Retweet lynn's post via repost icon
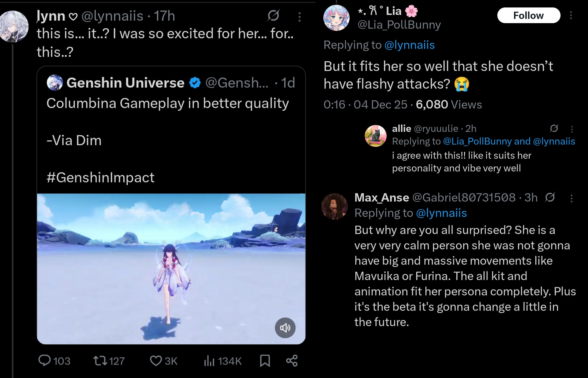Screen dimensions: 588x378 100,360
